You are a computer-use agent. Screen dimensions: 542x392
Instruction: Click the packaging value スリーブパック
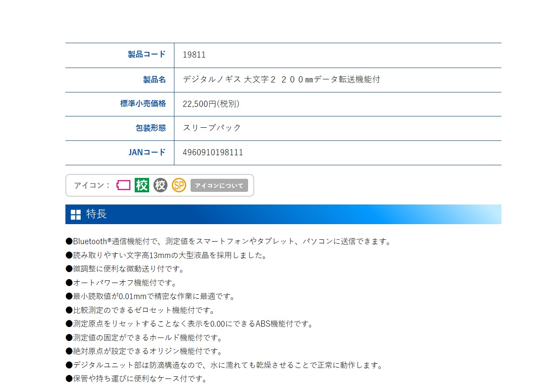[212, 128]
